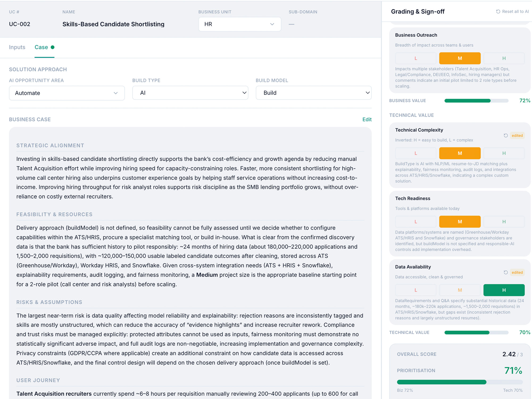Image resolution: width=532 pixels, height=399 pixels.
Task: Select L for Technical Complexity
Action: pyautogui.click(x=415, y=153)
